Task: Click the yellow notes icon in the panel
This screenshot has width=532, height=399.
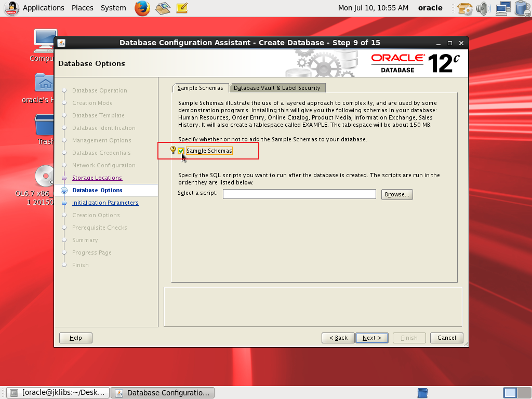Action: (181, 8)
